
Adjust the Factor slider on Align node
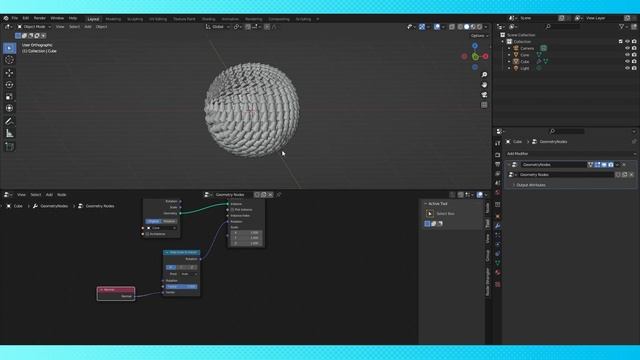click(x=182, y=287)
